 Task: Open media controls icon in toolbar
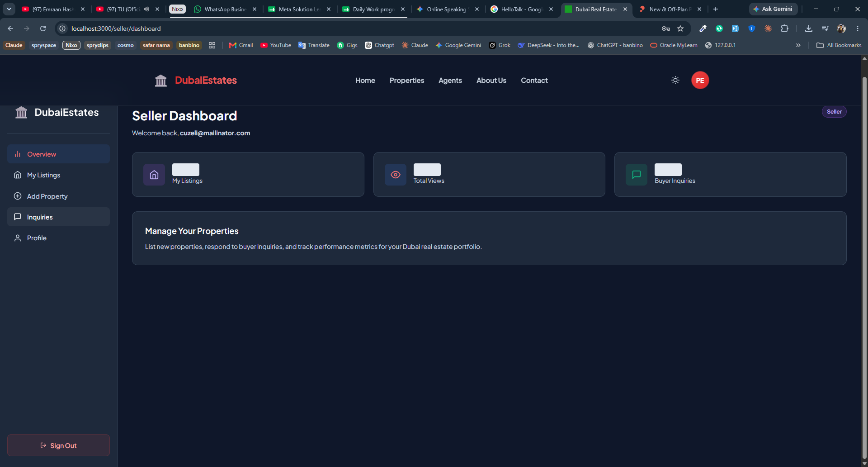tap(825, 29)
